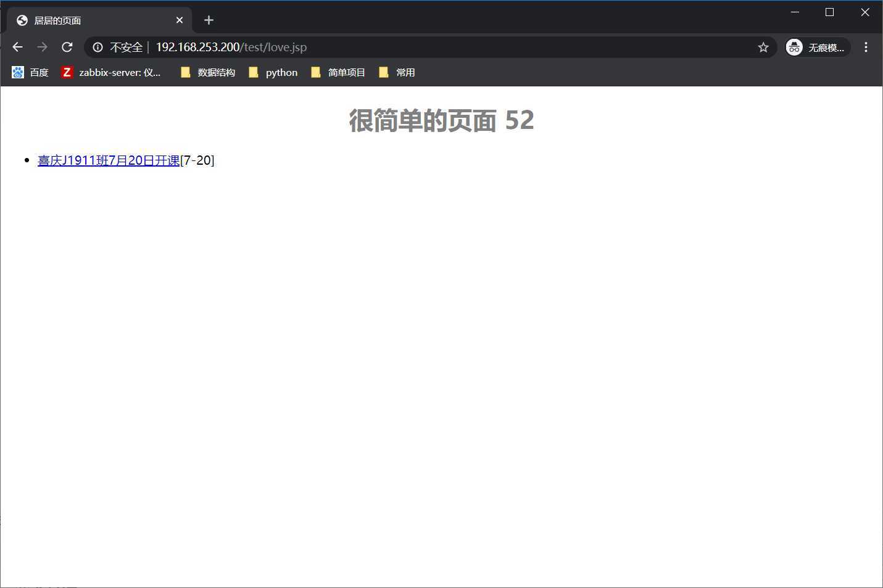Open the 数据结构 bookmarks folder
Image resolution: width=883 pixels, height=588 pixels.
pyautogui.click(x=207, y=72)
